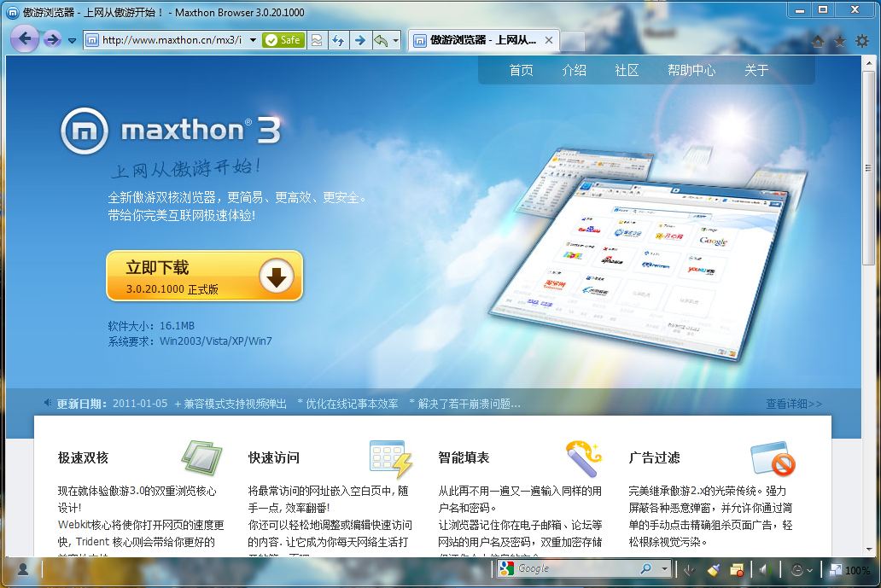Click the 智能填表 feature heading

pyautogui.click(x=464, y=457)
